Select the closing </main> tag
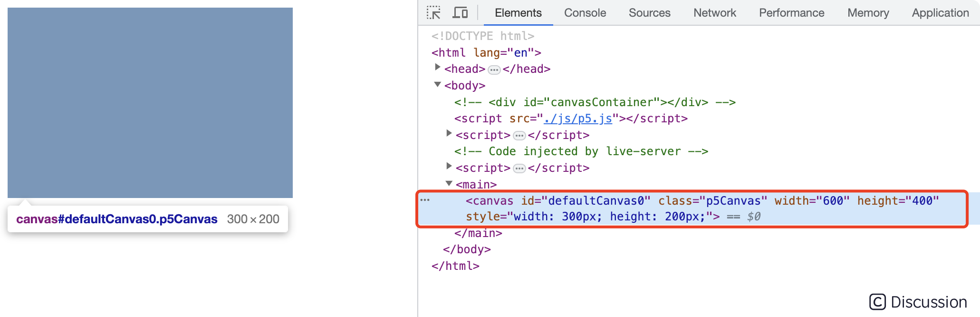The height and width of the screenshot is (317, 980). pos(478,233)
